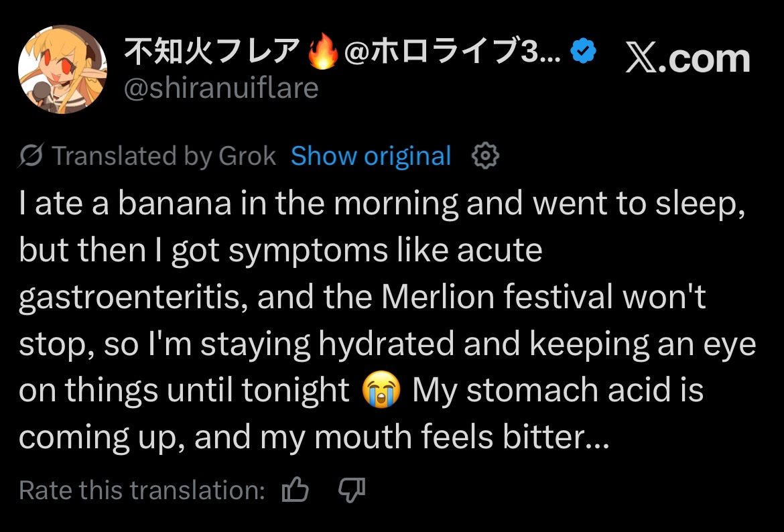Click the "Rate this translation:" label
Image resolution: width=784 pixels, height=532 pixels.
(x=142, y=490)
